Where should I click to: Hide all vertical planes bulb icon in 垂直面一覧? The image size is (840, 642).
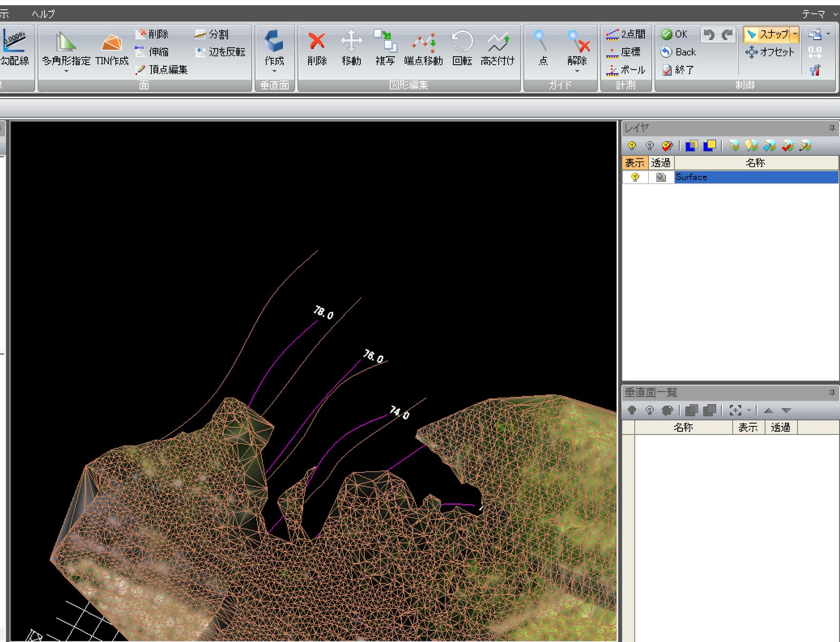649,410
